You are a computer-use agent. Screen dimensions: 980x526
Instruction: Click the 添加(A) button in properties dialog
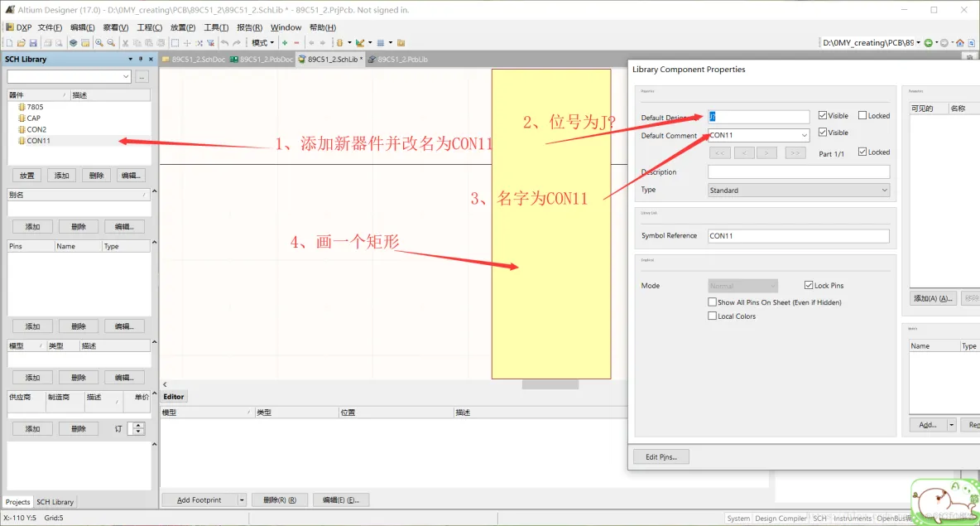pyautogui.click(x=933, y=298)
